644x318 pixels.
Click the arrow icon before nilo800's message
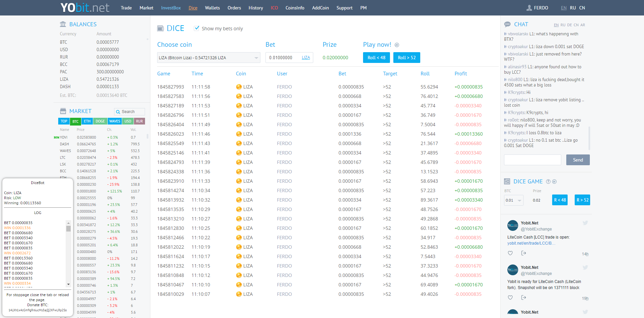pyautogui.click(x=505, y=80)
